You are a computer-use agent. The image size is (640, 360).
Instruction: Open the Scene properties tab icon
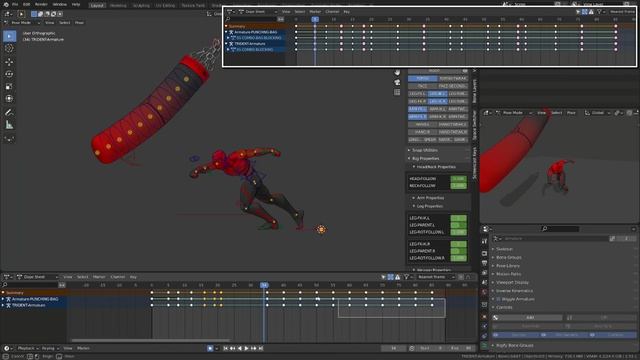(x=484, y=282)
